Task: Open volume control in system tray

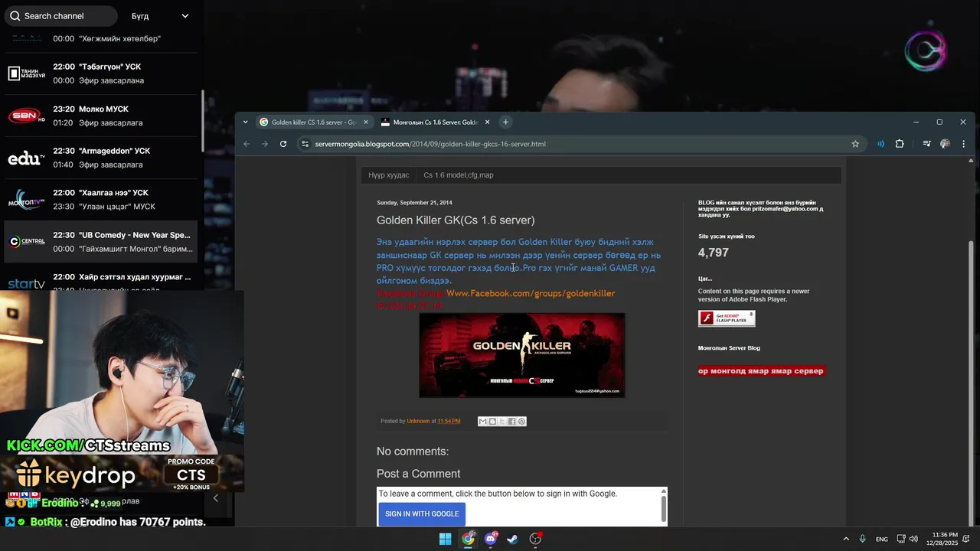Action: point(913,539)
